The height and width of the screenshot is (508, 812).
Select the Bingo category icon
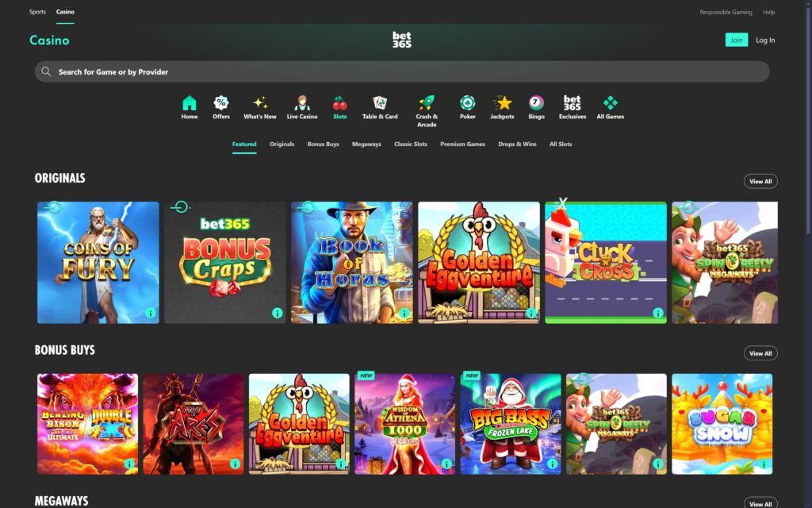[x=536, y=103]
